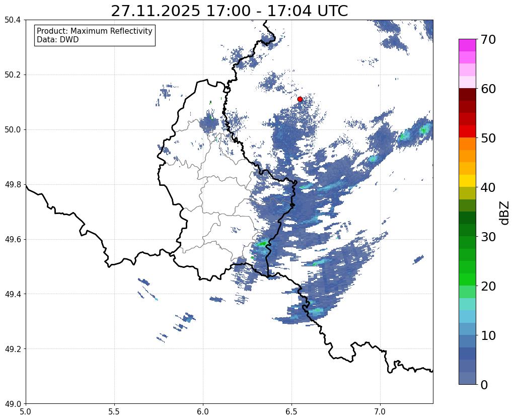
Task: Click the red station marker dot on the map
Action: click(x=300, y=99)
